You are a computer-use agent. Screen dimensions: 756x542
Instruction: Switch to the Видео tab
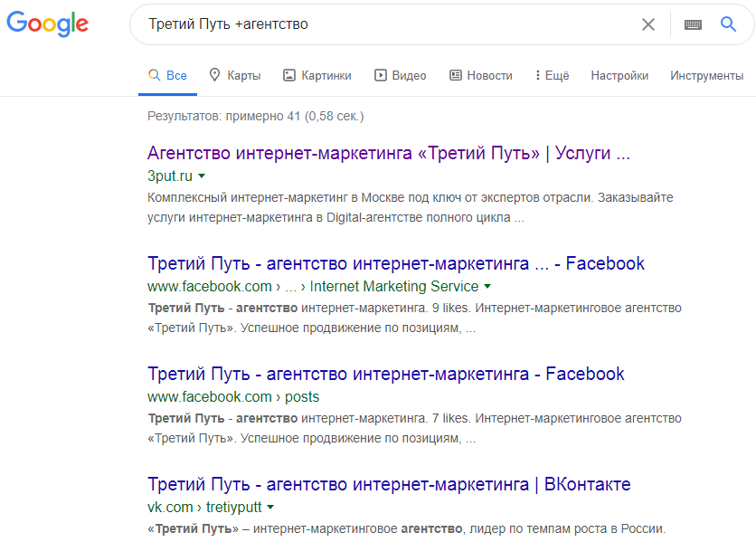[x=401, y=75]
